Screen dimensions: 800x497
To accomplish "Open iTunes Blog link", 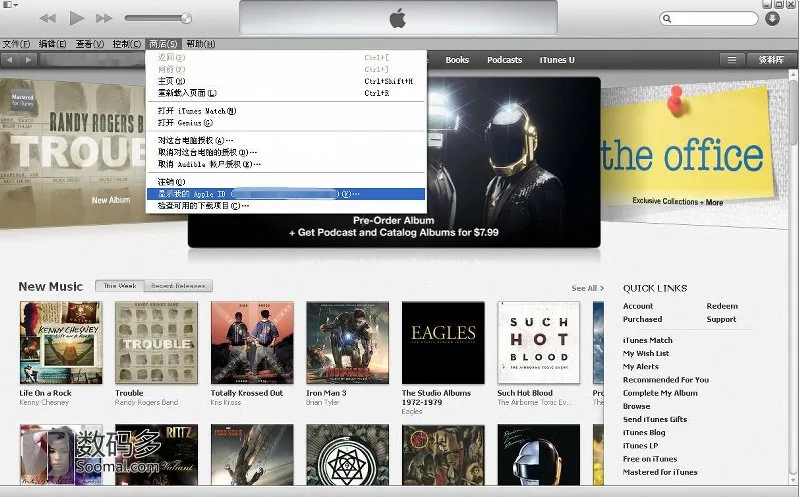I will 644,433.
